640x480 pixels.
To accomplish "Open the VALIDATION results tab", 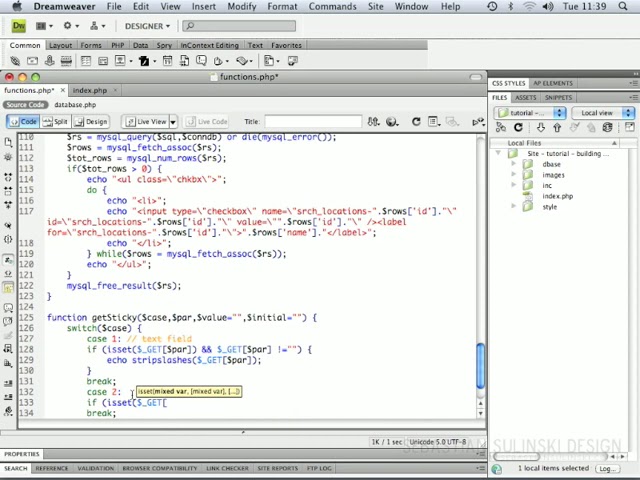I will (96, 468).
